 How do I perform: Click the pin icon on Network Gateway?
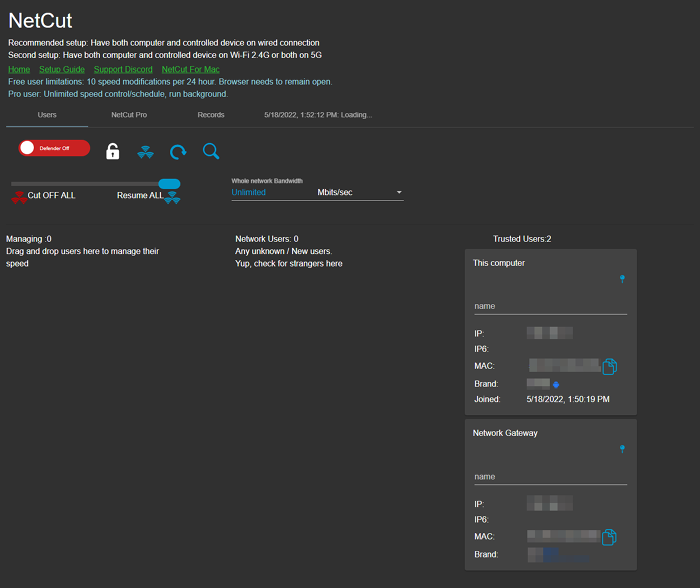pos(622,449)
